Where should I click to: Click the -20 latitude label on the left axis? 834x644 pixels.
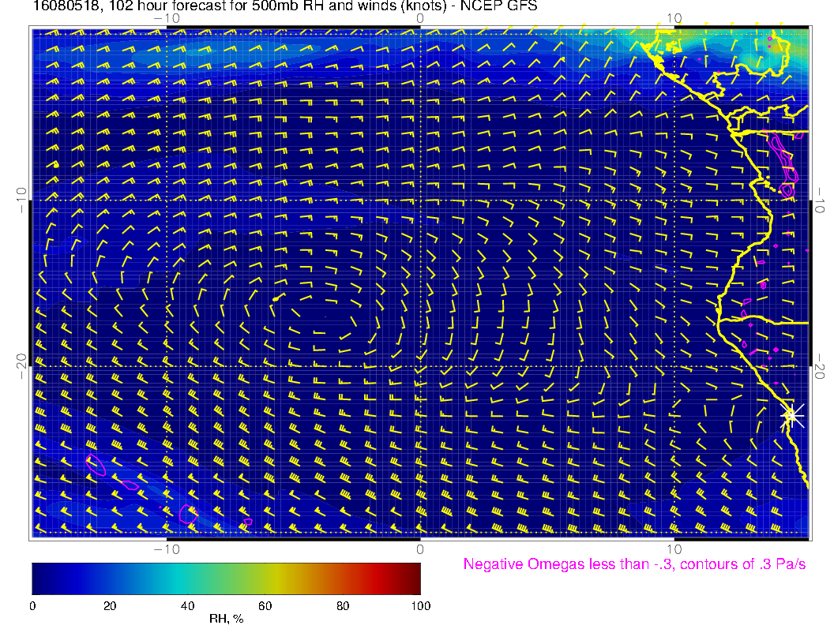21,365
